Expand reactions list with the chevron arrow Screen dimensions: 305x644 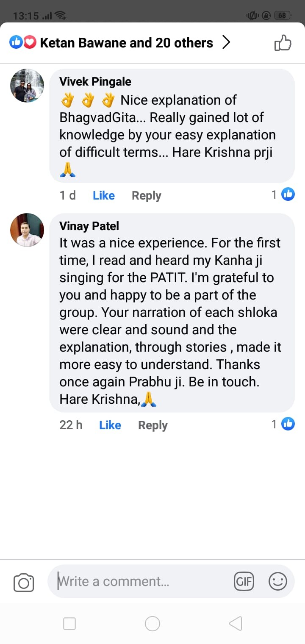227,42
